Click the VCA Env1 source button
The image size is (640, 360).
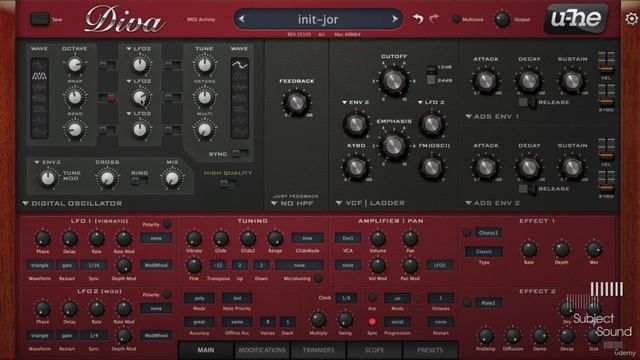[348, 238]
